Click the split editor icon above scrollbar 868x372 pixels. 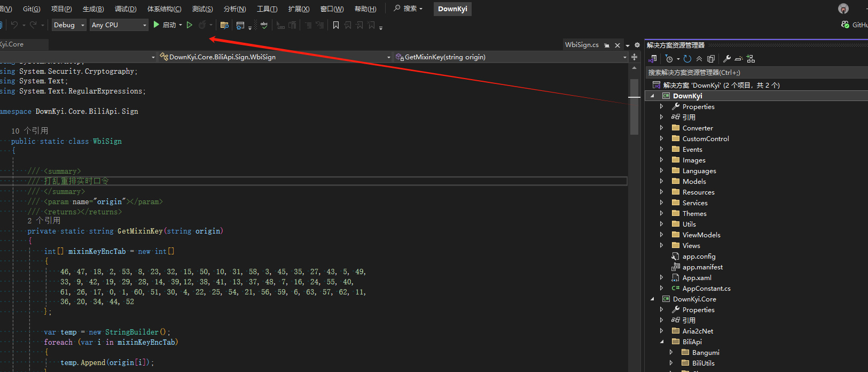point(634,57)
